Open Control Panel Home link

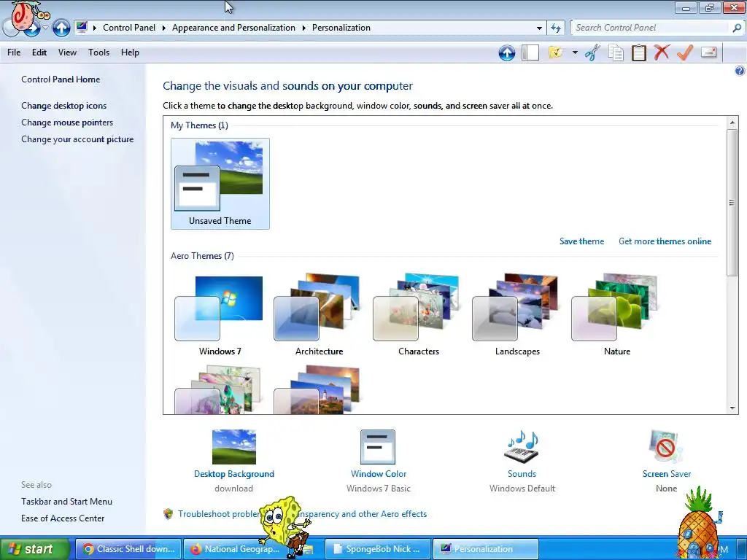[61, 79]
